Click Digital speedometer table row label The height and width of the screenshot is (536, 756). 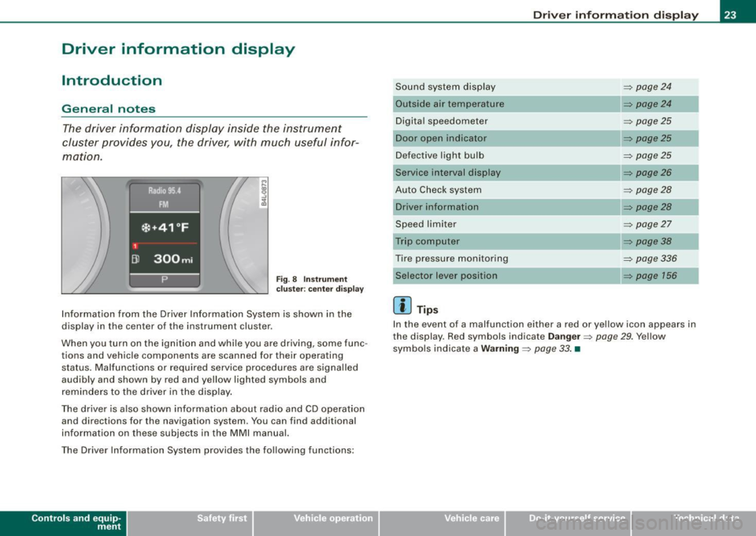[x=442, y=121]
